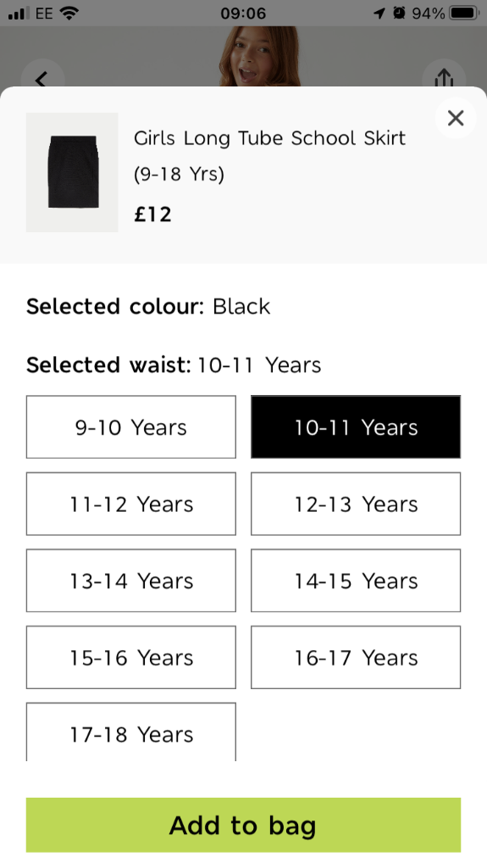
Task: Tap the location arrow status icon
Action: (x=379, y=13)
